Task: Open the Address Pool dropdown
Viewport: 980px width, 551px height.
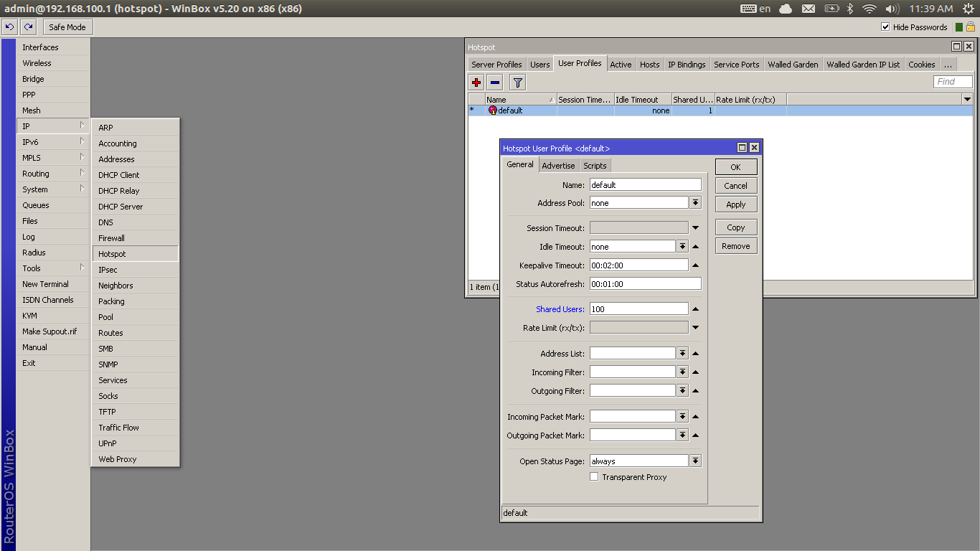Action: coord(695,203)
